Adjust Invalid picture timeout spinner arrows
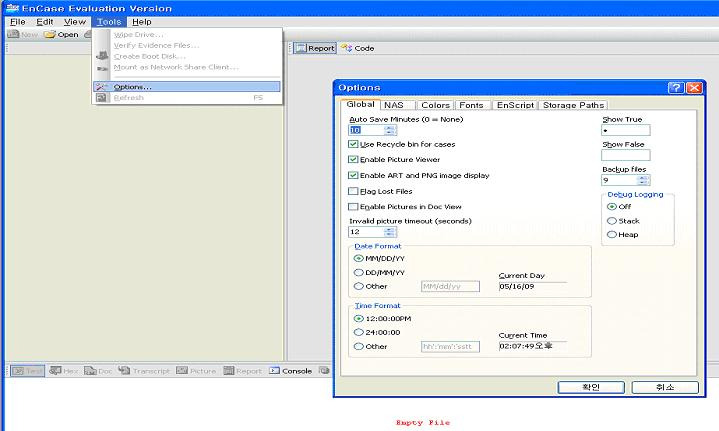The height and width of the screenshot is (431, 719). tap(390, 232)
